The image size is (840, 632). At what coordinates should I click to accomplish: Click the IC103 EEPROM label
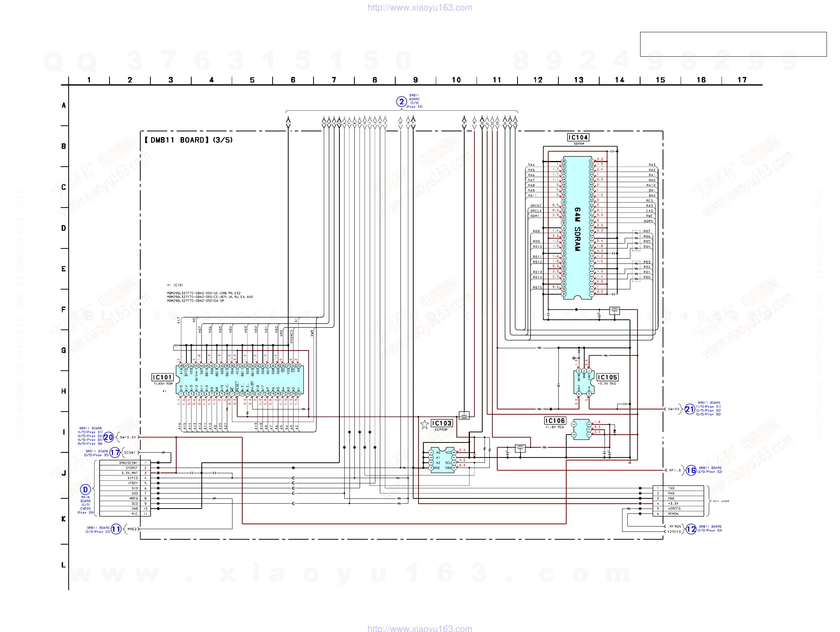(442, 423)
